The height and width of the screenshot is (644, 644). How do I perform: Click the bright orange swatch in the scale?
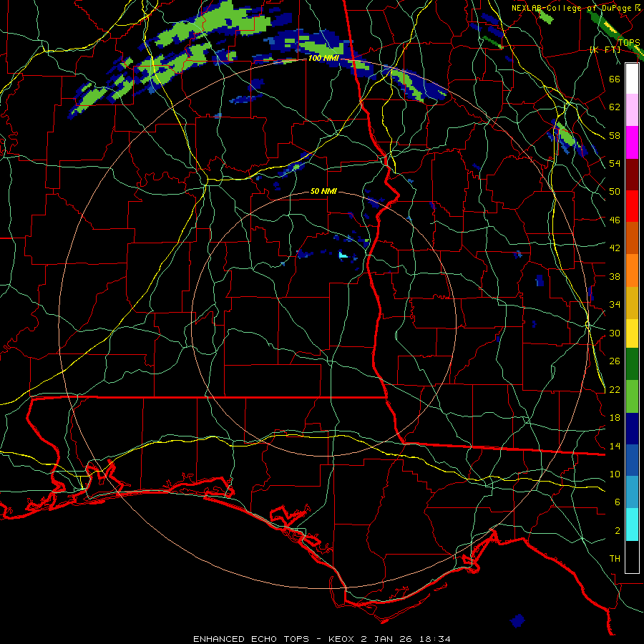click(632, 270)
